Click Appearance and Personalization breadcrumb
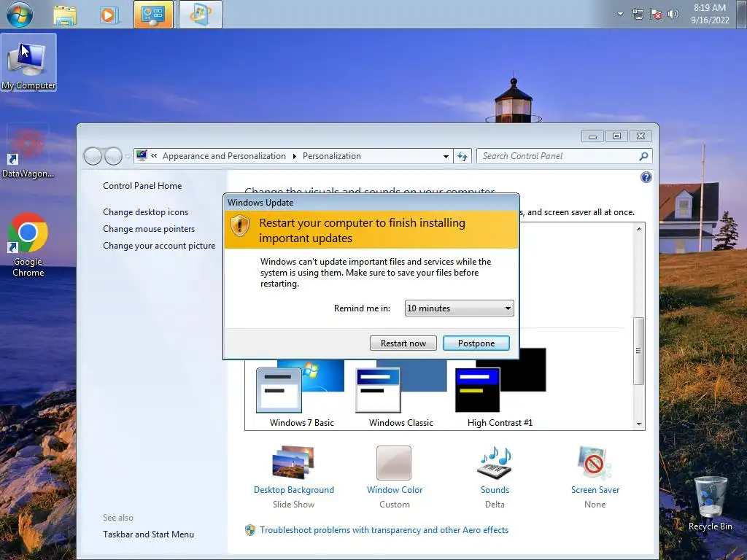 coord(224,156)
